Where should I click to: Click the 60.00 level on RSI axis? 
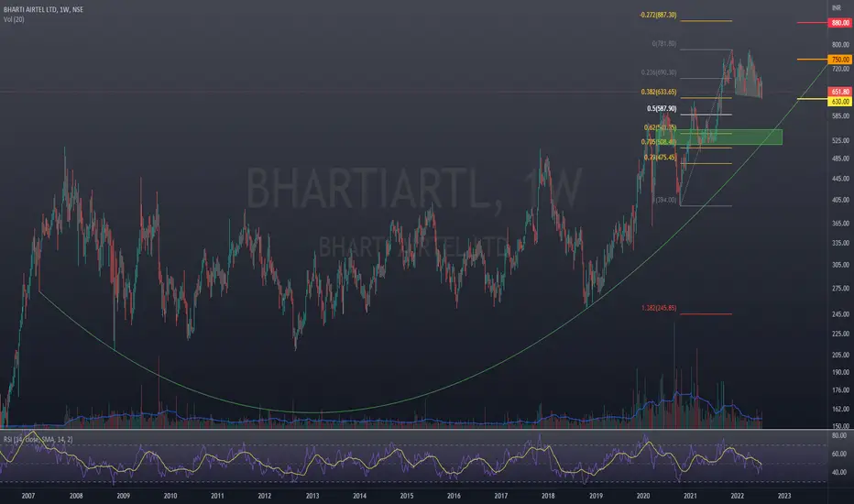[x=839, y=454]
